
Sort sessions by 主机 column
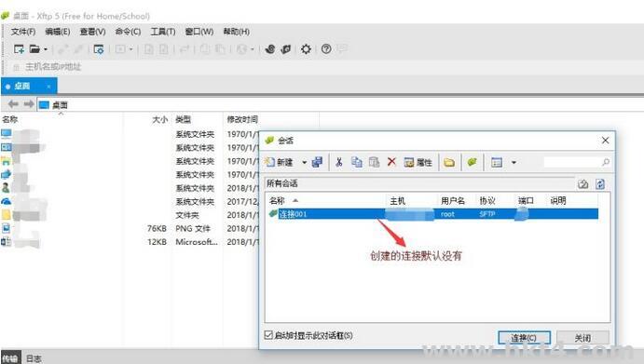[397, 201]
